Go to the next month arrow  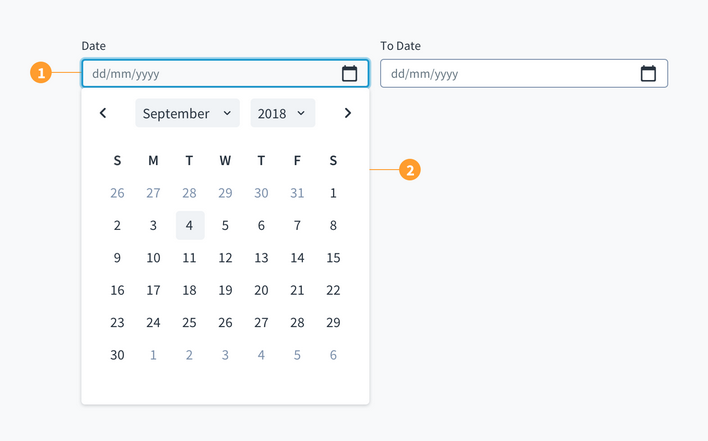pos(348,113)
